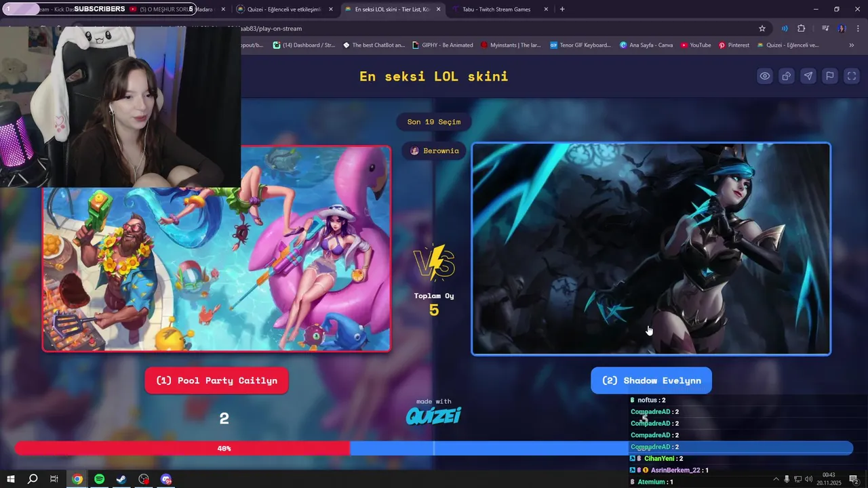Select the Shadow Evelynn image
Screen dimensions: 868x488
[x=651, y=249]
